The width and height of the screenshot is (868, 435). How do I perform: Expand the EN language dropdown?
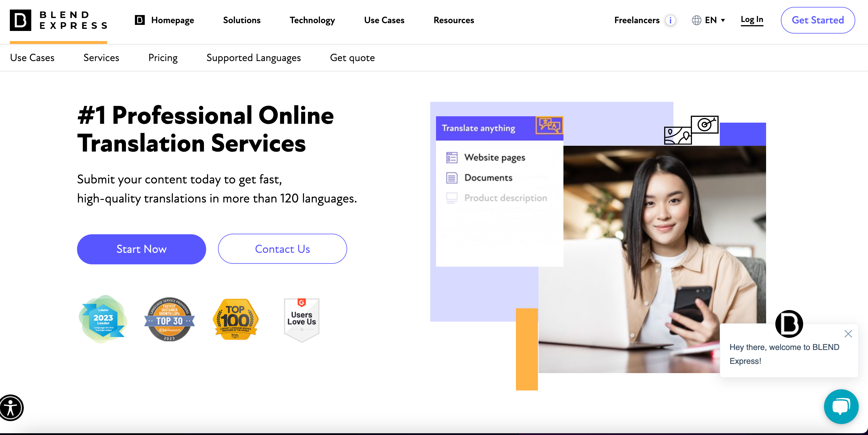pos(715,20)
